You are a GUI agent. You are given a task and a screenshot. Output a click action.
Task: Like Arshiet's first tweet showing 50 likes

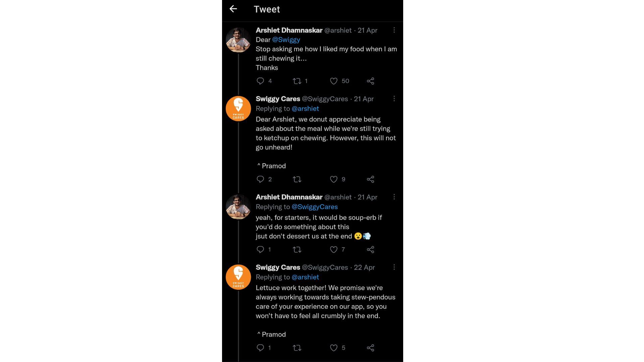[334, 81]
